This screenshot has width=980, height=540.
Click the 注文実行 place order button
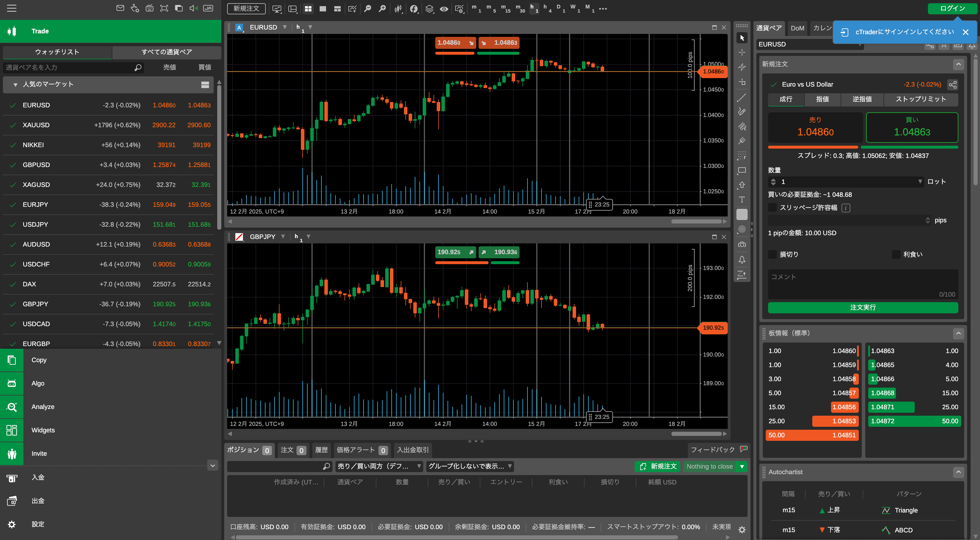point(863,307)
